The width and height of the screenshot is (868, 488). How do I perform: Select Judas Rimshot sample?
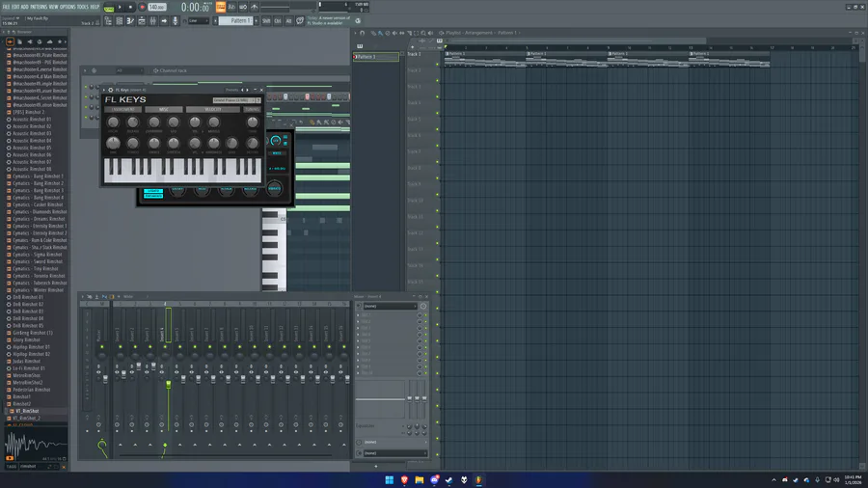coord(27,361)
